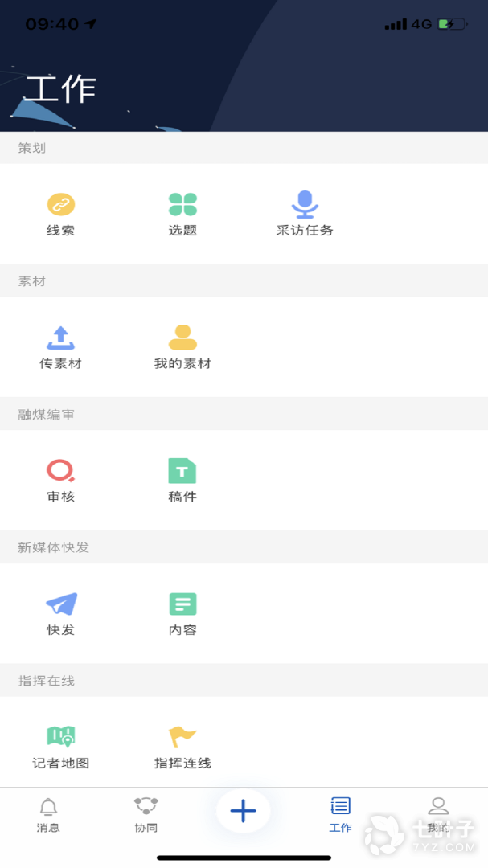
Task: Tap the 工作 page title
Action: 61,88
